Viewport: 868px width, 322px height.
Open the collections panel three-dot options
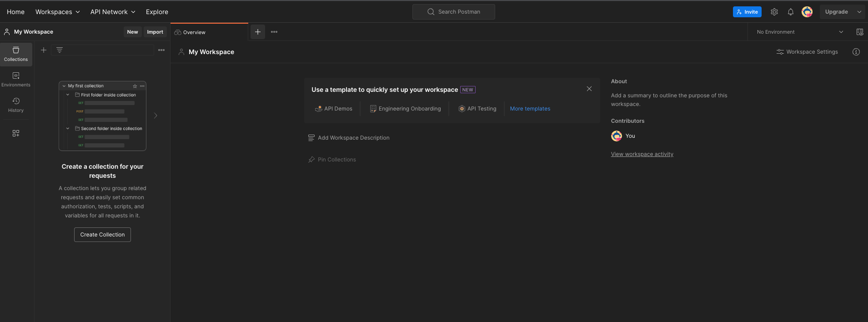161,50
